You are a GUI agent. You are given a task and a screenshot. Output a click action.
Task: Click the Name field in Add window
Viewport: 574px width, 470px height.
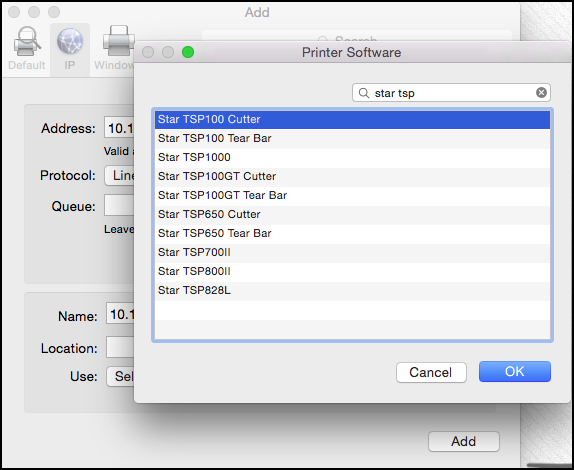point(121,314)
